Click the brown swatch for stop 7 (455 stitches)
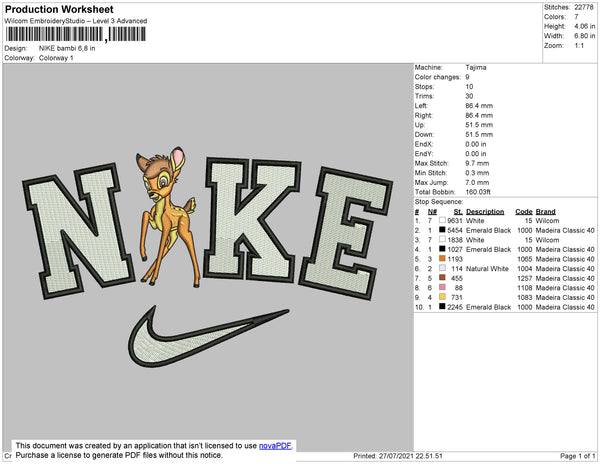This screenshot has width=600, height=464. pos(442,278)
